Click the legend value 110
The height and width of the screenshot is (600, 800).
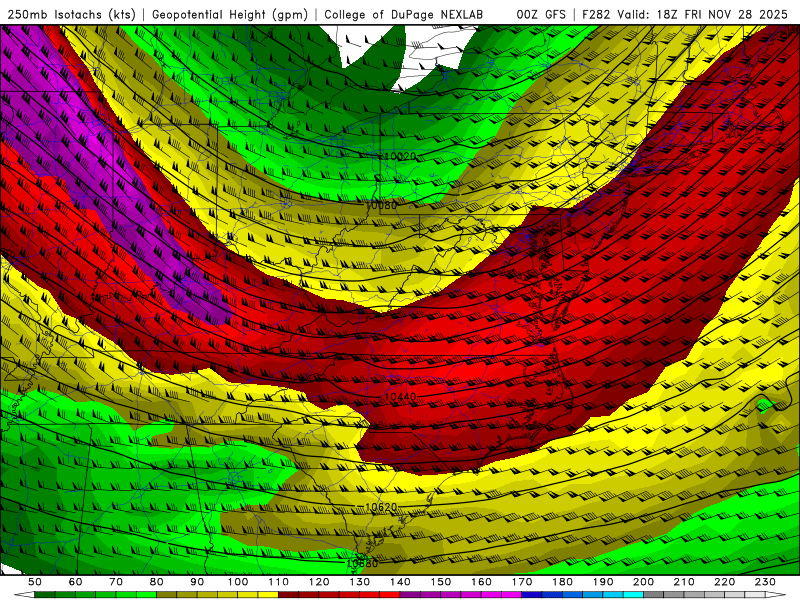(x=279, y=582)
